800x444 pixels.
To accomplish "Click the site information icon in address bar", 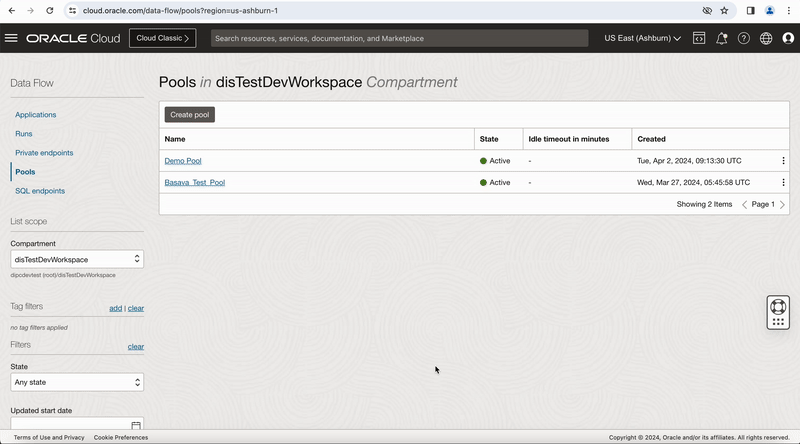I will (x=72, y=10).
